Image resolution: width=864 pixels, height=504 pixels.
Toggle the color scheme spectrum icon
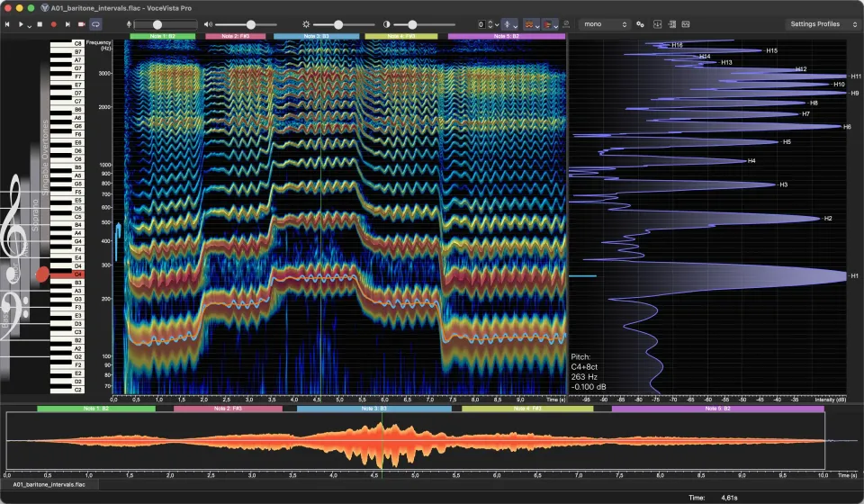click(547, 24)
